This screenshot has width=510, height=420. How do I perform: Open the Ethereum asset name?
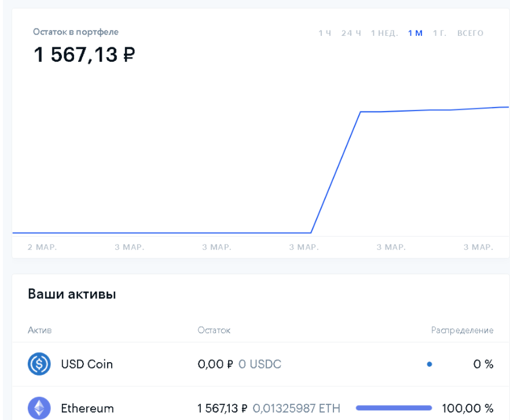click(x=87, y=408)
